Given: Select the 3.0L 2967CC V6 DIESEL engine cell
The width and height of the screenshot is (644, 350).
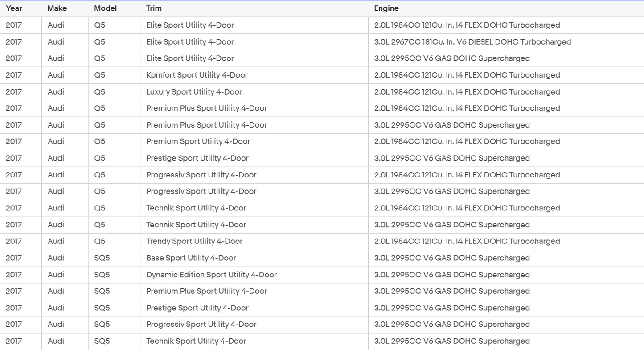Looking at the screenshot, I should [x=506, y=42].
